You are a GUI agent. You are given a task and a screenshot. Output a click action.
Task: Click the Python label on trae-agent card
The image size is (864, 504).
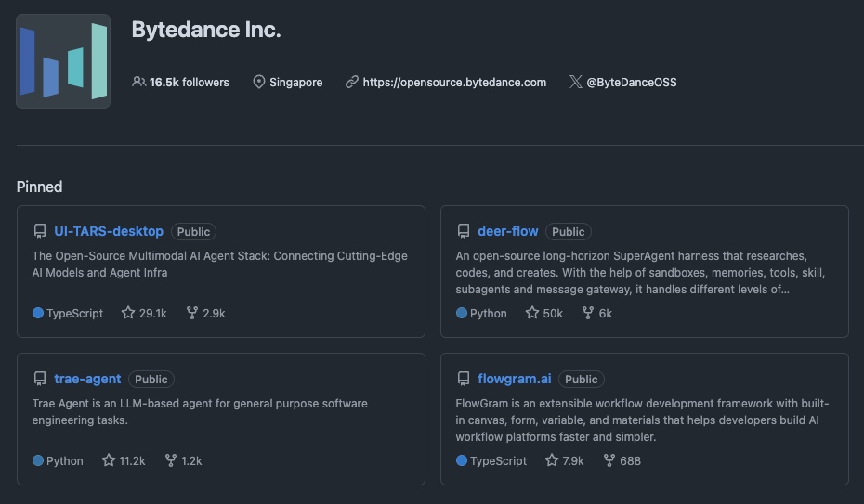(x=64, y=460)
